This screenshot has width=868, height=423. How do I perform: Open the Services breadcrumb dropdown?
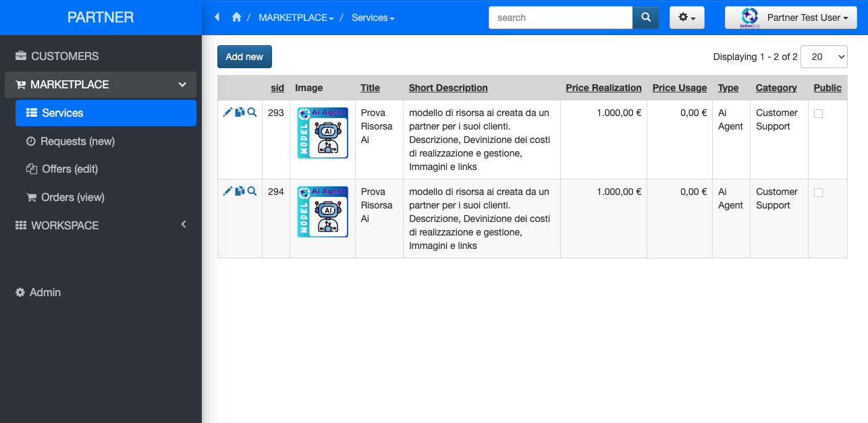[373, 18]
